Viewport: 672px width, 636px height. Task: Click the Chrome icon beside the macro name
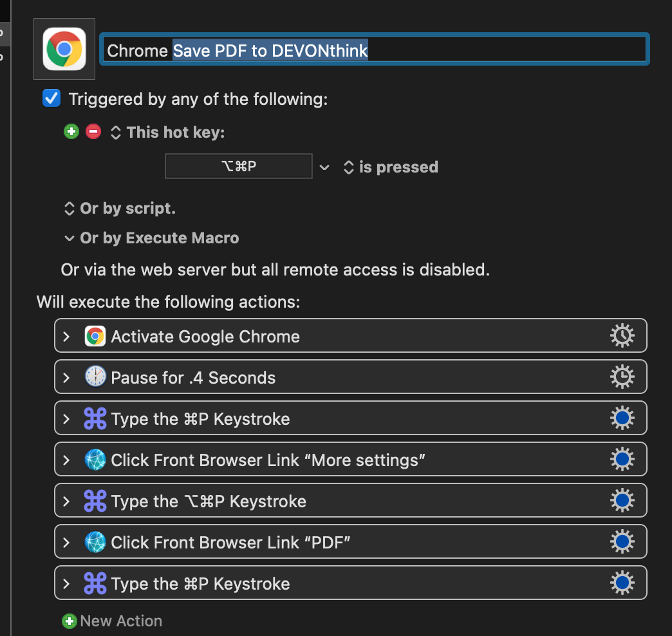64,48
